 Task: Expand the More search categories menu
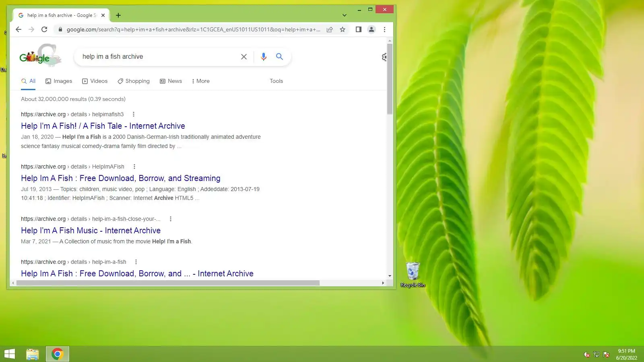(x=201, y=81)
